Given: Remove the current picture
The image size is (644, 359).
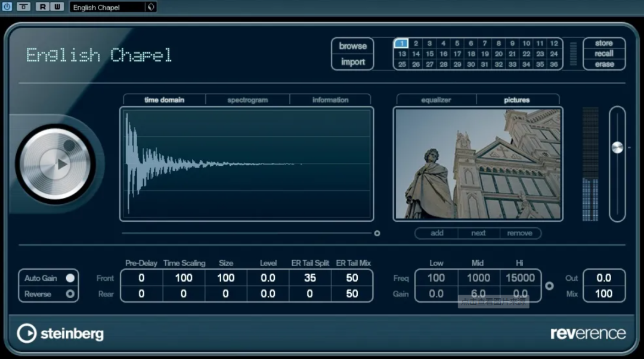Looking at the screenshot, I should (519, 233).
